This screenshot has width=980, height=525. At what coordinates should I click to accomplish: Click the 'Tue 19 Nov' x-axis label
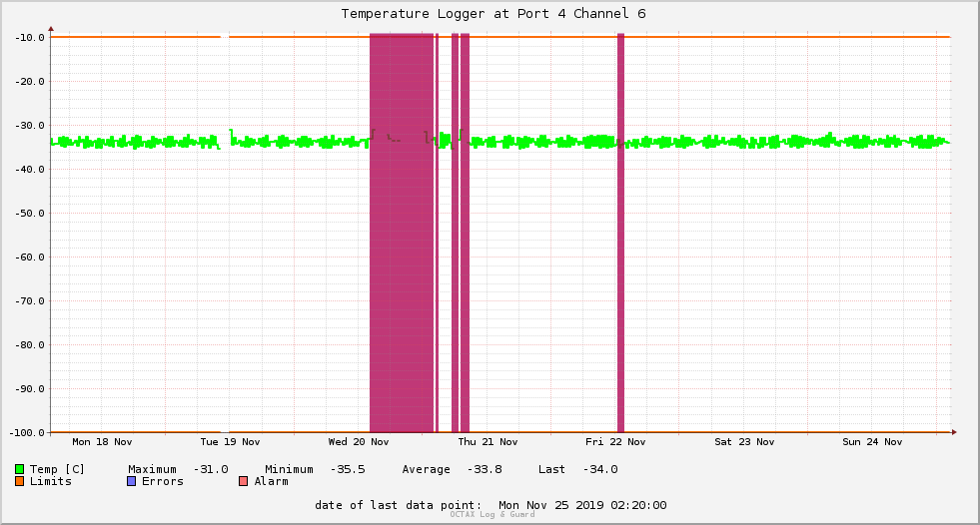(230, 442)
